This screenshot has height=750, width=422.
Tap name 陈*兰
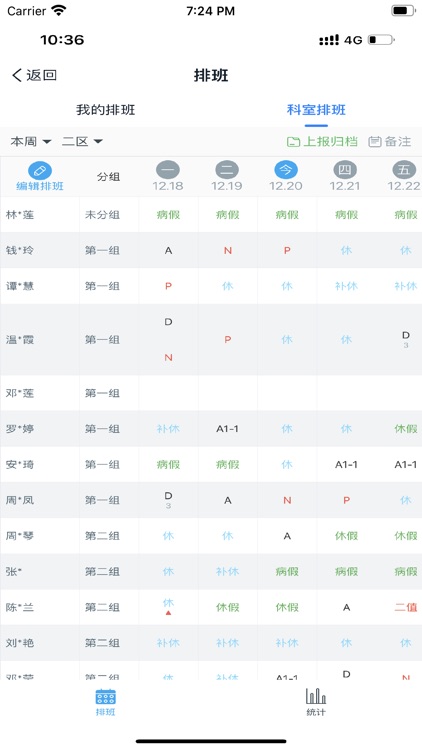point(20,607)
